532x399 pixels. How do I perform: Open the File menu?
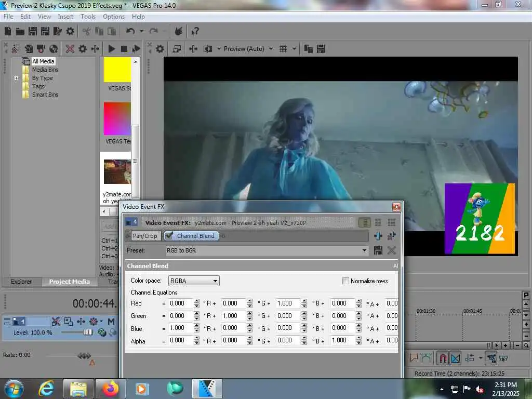tap(8, 17)
